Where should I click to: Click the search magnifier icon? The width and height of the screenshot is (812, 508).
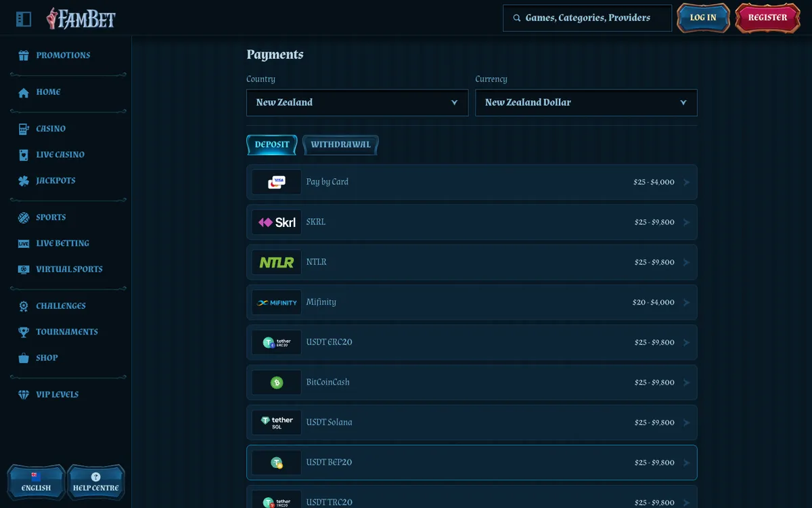click(517, 18)
